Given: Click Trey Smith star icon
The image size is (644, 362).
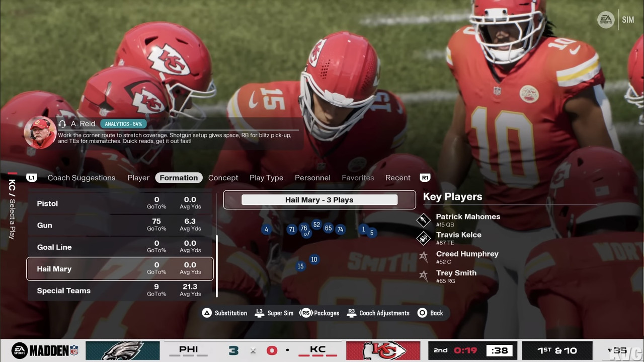Looking at the screenshot, I should tap(424, 276).
